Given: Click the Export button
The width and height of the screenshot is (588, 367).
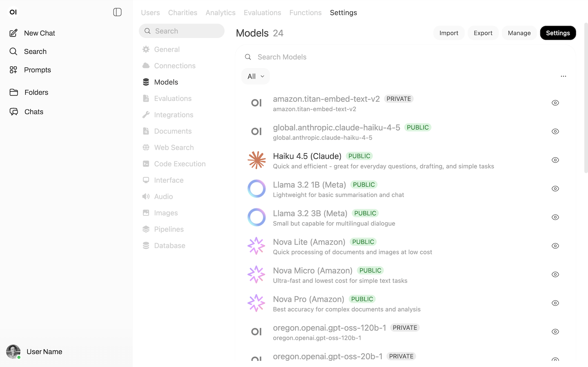Looking at the screenshot, I should tap(483, 33).
